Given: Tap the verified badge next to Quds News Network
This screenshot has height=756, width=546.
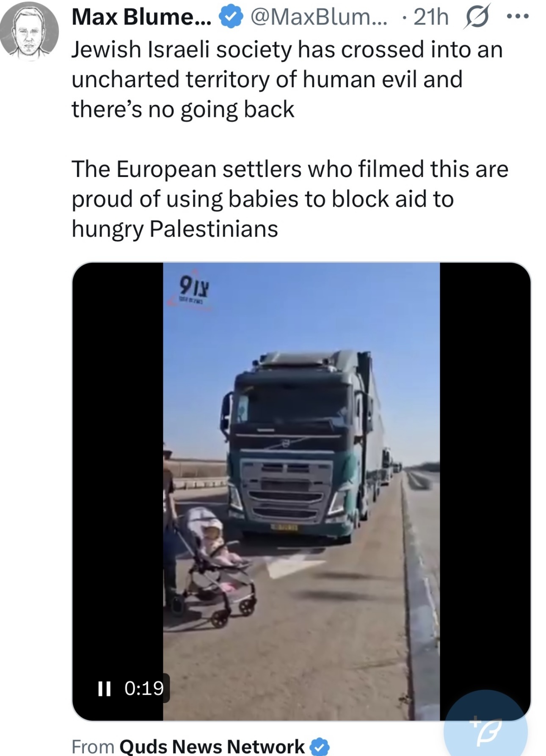Looking at the screenshot, I should tap(320, 747).
